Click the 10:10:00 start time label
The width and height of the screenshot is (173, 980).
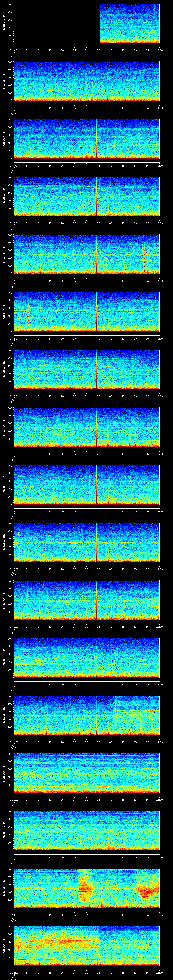(x=14, y=108)
